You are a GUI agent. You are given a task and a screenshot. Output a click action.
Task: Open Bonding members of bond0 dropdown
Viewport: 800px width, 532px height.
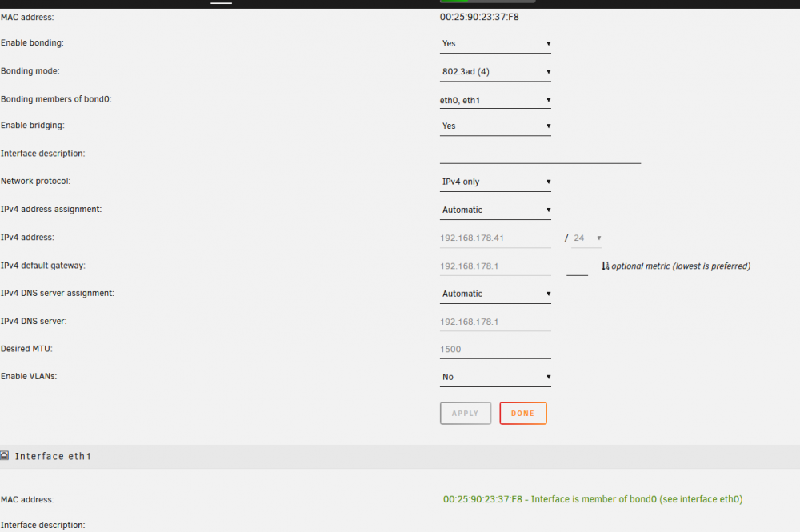(x=495, y=100)
